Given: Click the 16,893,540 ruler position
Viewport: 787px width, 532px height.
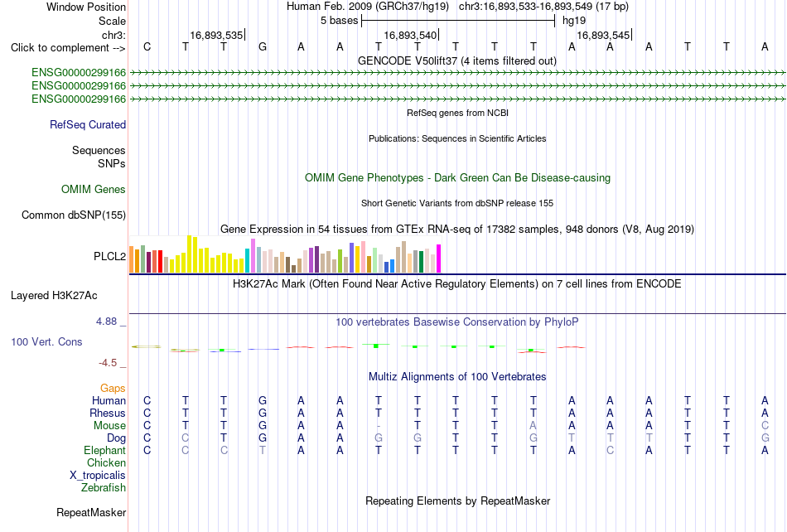Looking at the screenshot, I should click(x=411, y=35).
